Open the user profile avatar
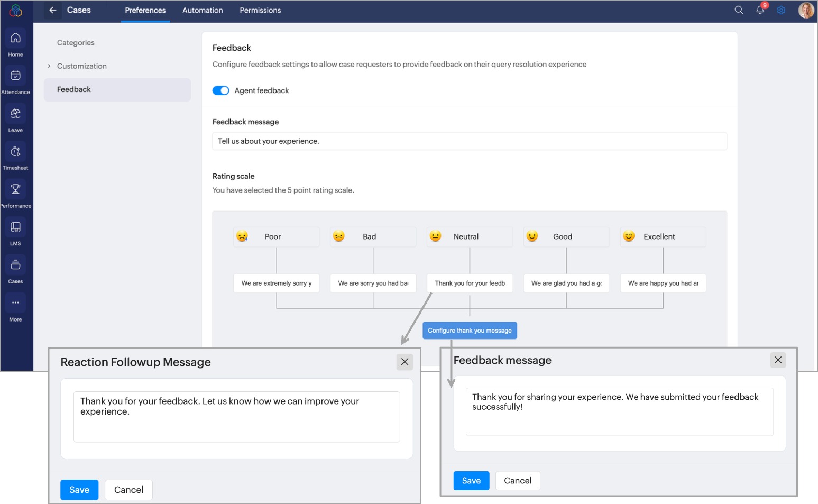This screenshot has width=818, height=504. pyautogui.click(x=806, y=10)
